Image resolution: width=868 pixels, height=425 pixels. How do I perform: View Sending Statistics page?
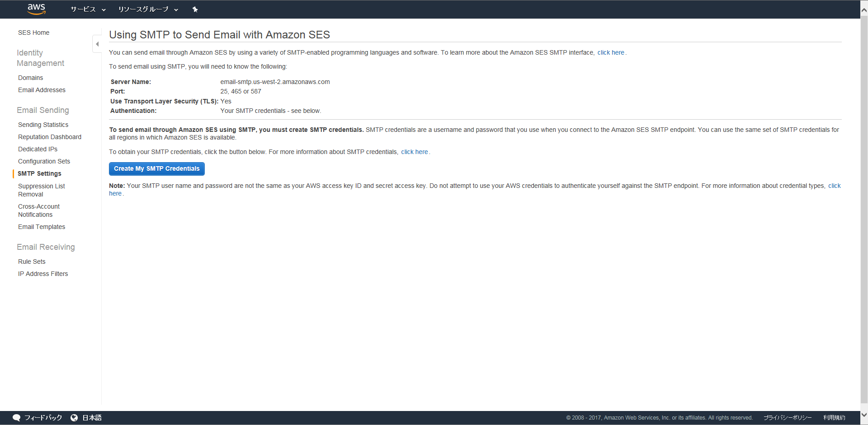point(43,125)
